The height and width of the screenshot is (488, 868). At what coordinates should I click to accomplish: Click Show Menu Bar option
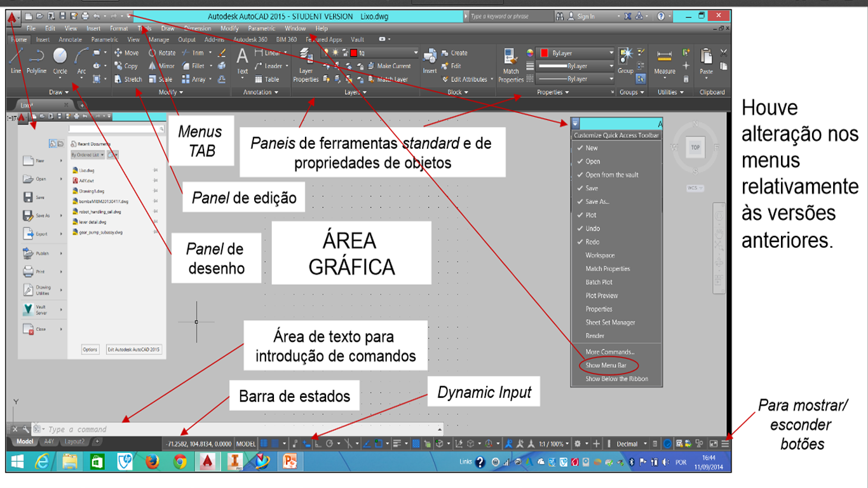click(x=606, y=365)
